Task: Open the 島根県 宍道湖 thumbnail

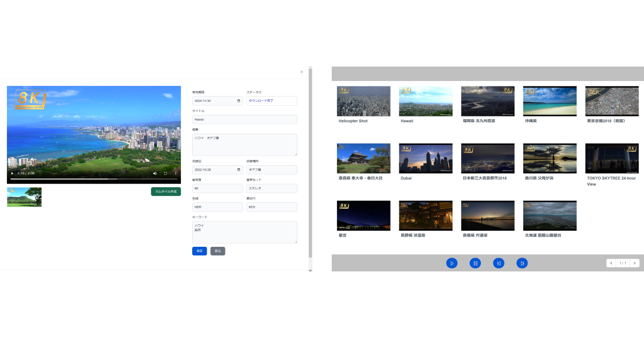Action: (488, 216)
